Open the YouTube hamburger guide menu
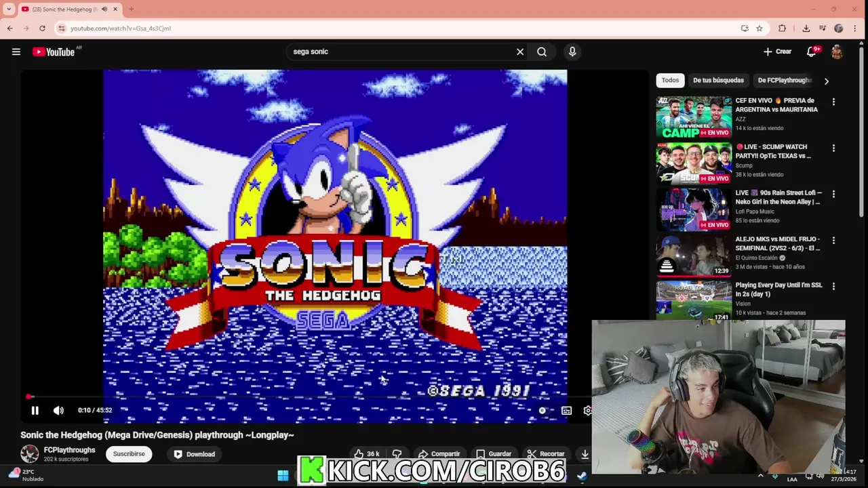868x488 pixels. pos(16,52)
